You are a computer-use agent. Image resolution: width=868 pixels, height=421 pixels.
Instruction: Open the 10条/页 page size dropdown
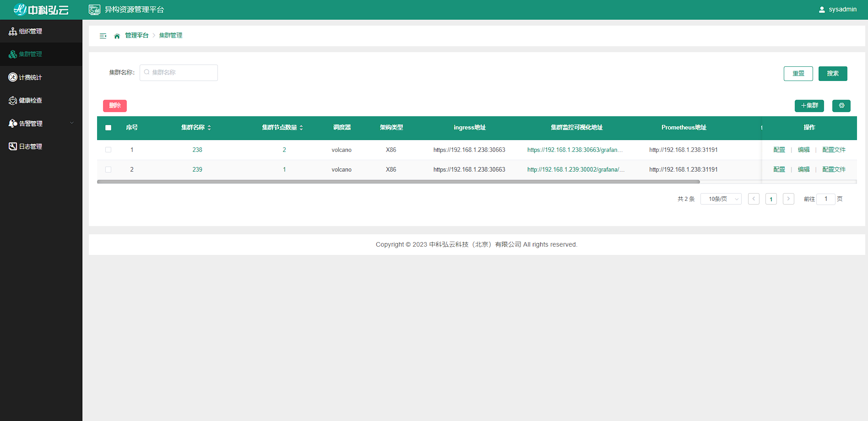click(x=721, y=199)
